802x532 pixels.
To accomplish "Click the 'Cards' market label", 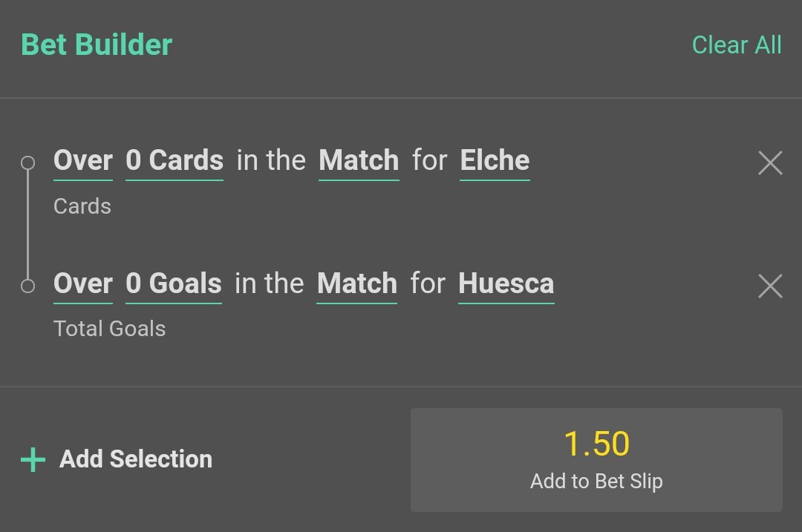I will [x=82, y=206].
